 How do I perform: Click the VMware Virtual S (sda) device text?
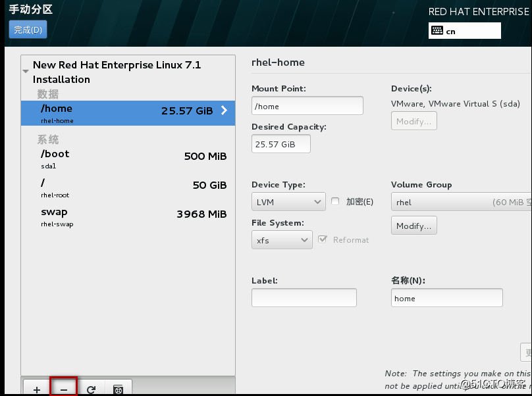(456, 104)
